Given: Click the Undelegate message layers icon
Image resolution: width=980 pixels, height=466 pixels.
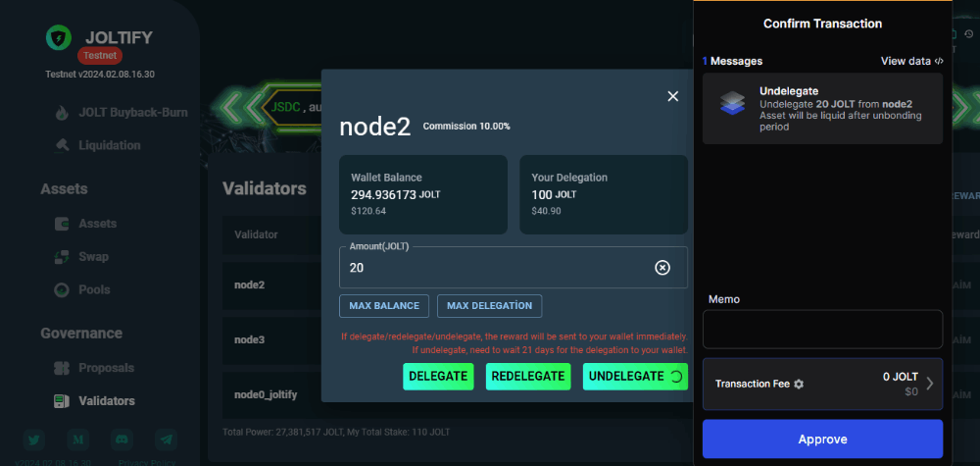Looking at the screenshot, I should pos(732,103).
